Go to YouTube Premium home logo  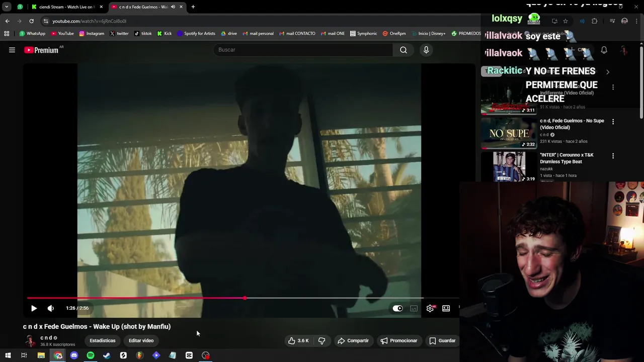tap(41, 50)
